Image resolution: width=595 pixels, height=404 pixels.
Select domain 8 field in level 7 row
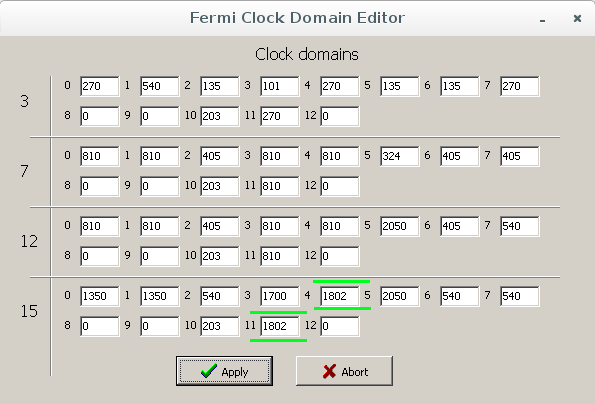[x=100, y=186]
